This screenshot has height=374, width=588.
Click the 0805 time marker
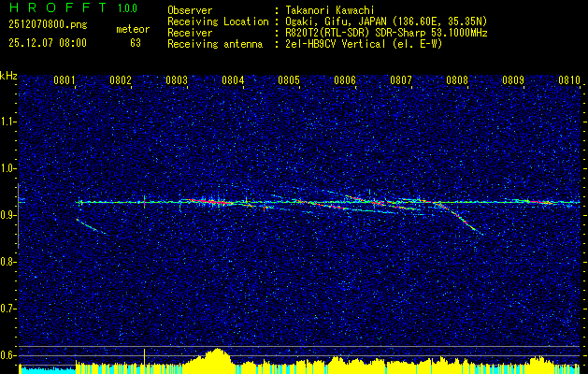pos(289,80)
